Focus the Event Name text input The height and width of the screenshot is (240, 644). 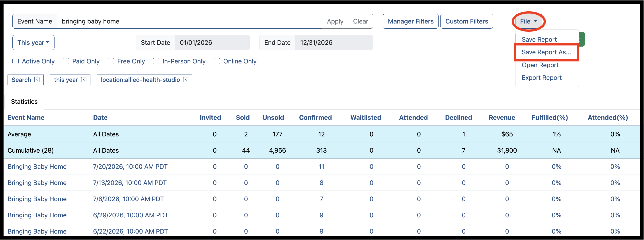189,21
